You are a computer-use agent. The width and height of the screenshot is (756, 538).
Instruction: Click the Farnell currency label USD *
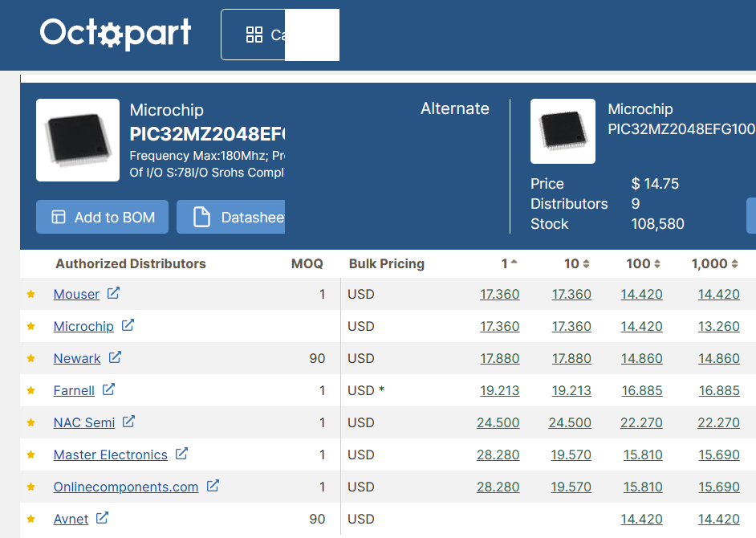(x=366, y=390)
